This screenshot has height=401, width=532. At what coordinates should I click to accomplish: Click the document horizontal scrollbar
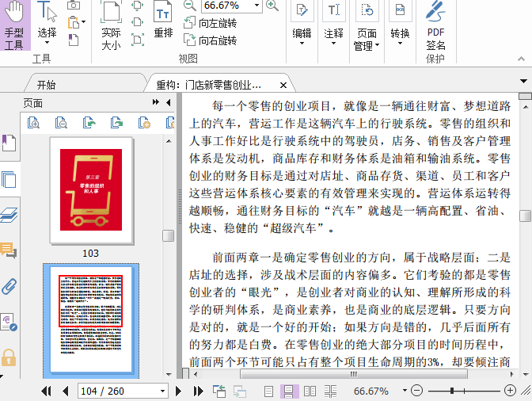(354, 375)
